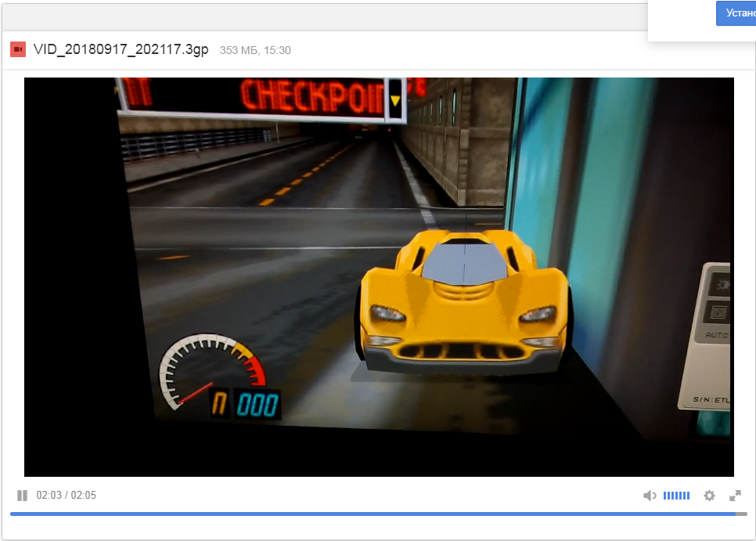Expand video to fullscreen mode
Screen dimensions: 756x541
tap(735, 496)
